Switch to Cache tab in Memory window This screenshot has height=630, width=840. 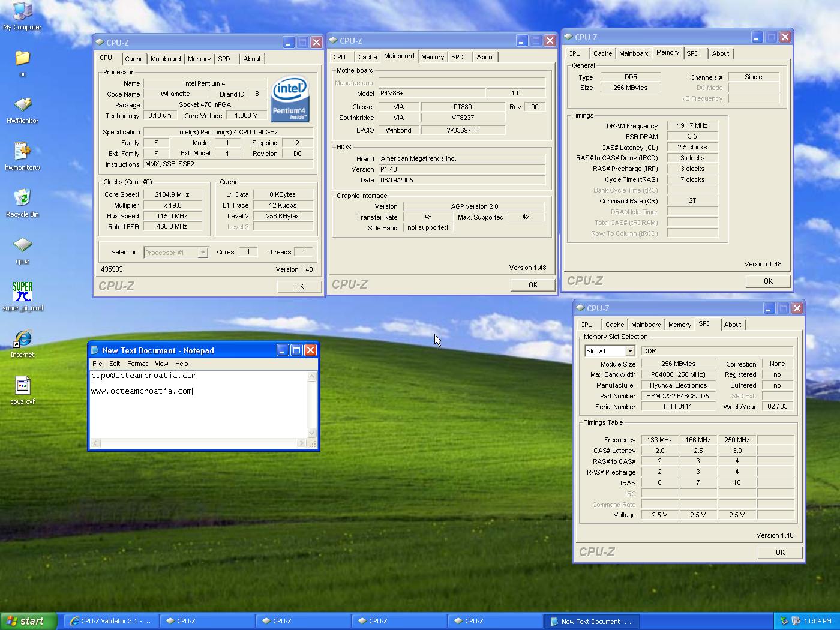[x=602, y=53]
